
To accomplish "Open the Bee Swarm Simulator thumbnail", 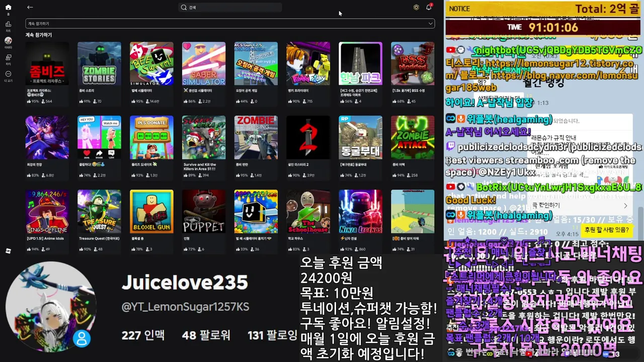I will [x=151, y=63].
